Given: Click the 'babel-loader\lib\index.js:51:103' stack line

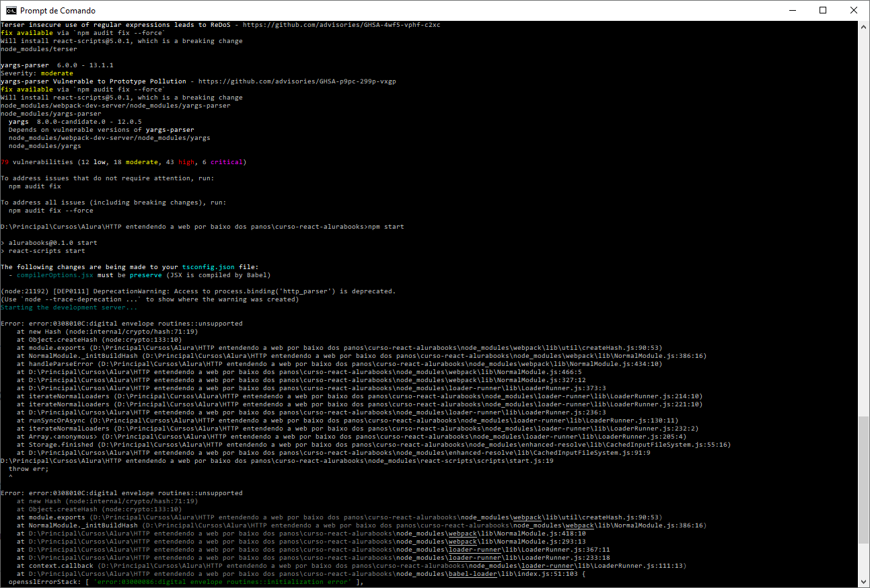Looking at the screenshot, I should [301, 574].
